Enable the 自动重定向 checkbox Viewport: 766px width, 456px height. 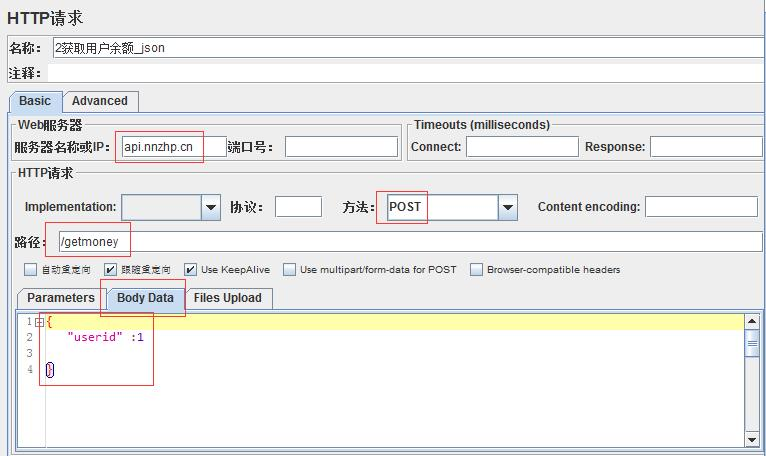click(30, 270)
